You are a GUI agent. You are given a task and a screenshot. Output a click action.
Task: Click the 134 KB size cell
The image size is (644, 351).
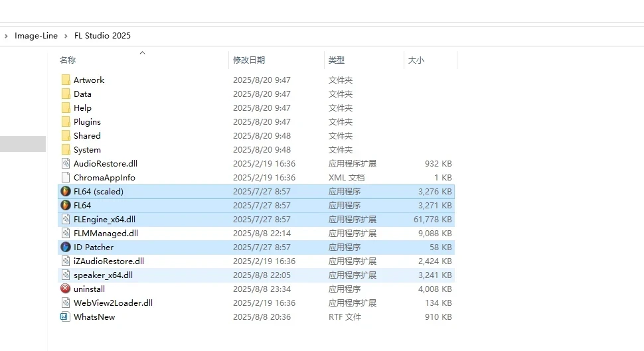coord(438,303)
